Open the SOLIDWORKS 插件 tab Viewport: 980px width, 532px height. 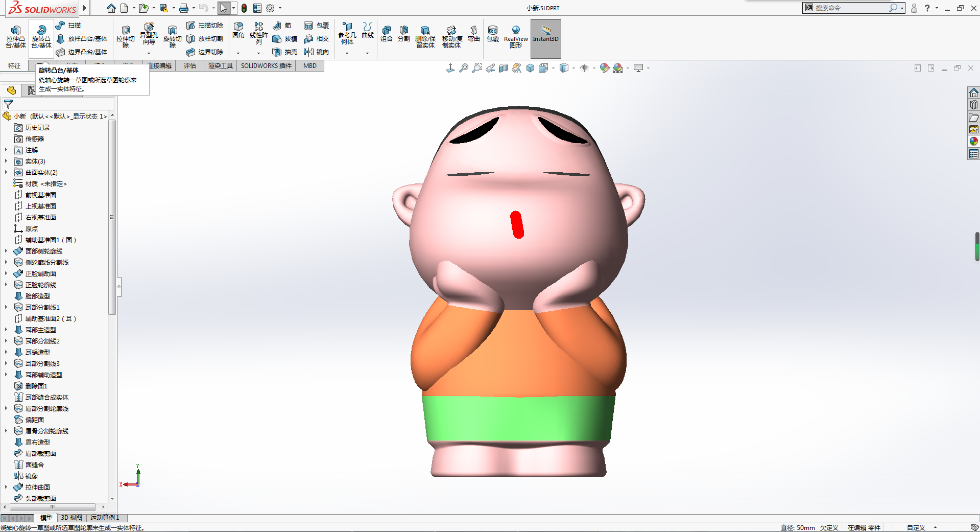point(266,66)
